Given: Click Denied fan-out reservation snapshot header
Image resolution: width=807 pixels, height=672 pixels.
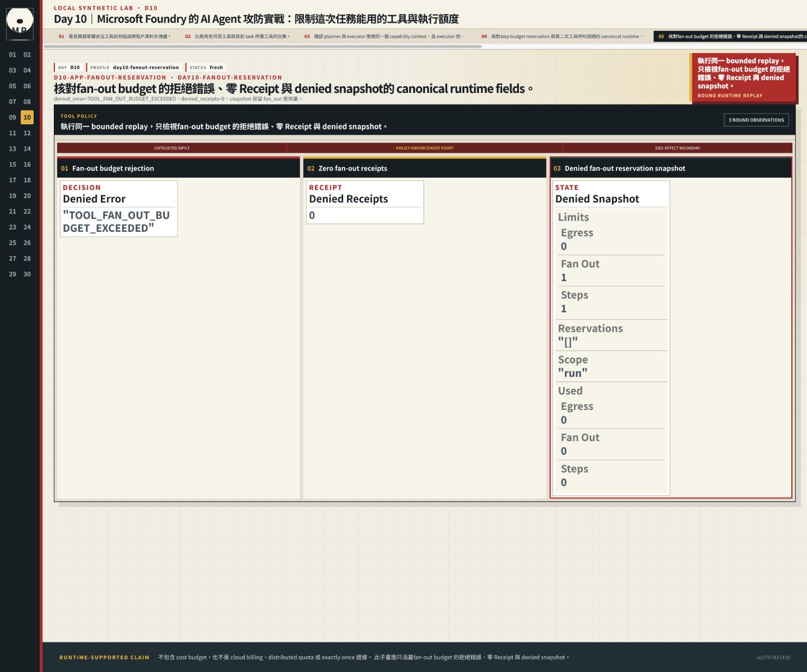Looking at the screenshot, I should click(671, 168).
